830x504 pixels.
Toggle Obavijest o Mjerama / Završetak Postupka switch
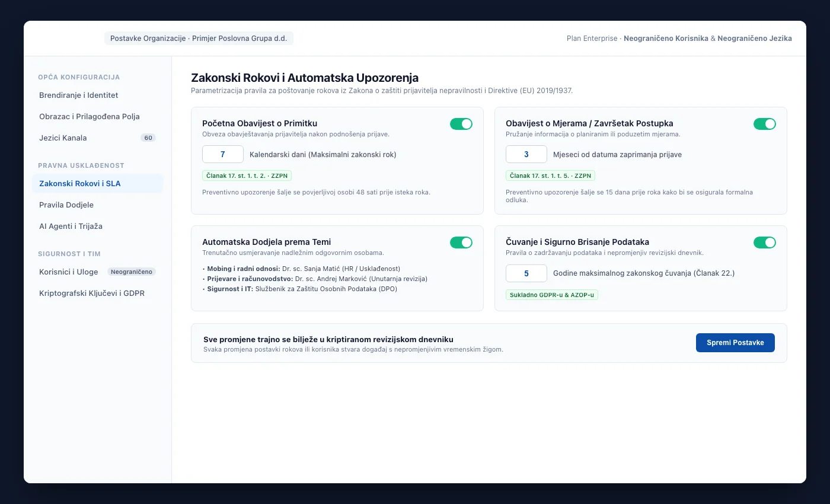point(765,124)
